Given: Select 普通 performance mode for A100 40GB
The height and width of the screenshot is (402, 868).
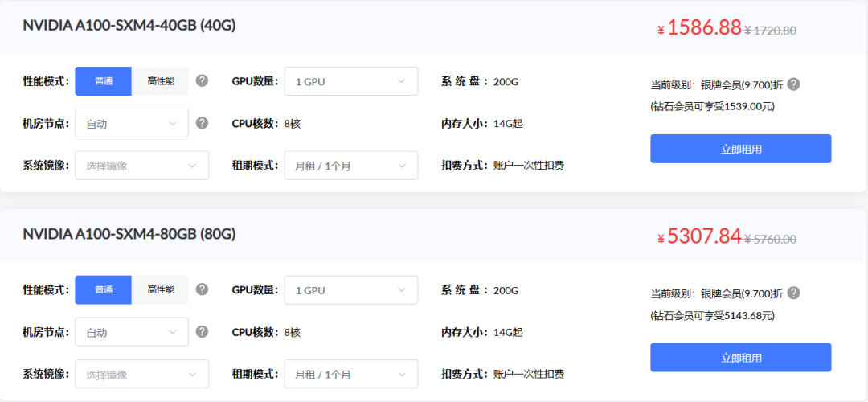Looking at the screenshot, I should pos(104,81).
